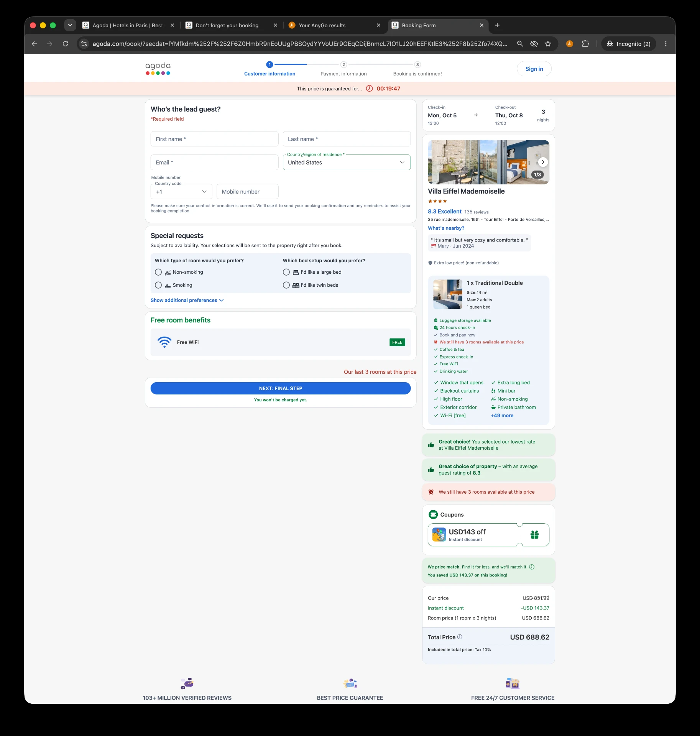Click the Villa Eiffel Mademoiselle hotel name

(x=466, y=191)
